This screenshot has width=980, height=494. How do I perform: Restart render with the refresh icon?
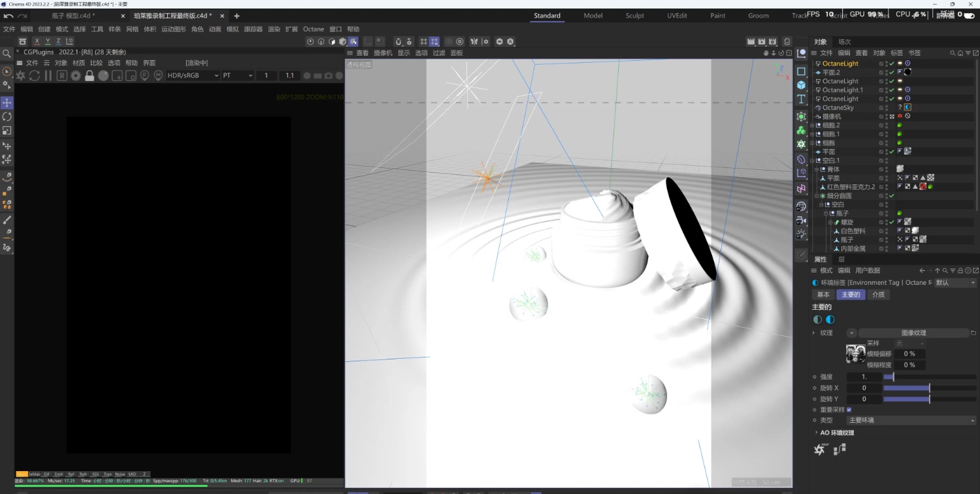click(x=34, y=76)
